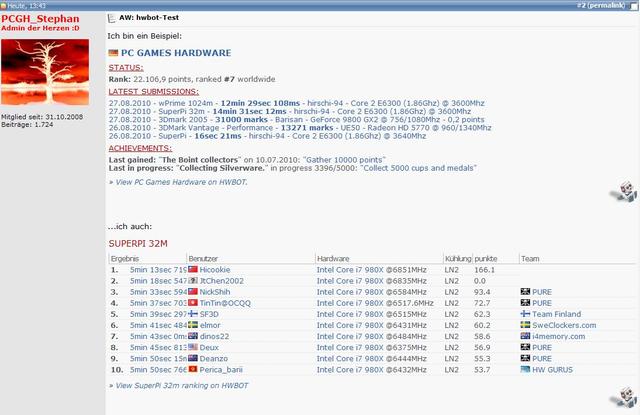Viewport: 640px width, 415px height.
Task: Open user JtChen2002's profile
Action: tap(222, 281)
